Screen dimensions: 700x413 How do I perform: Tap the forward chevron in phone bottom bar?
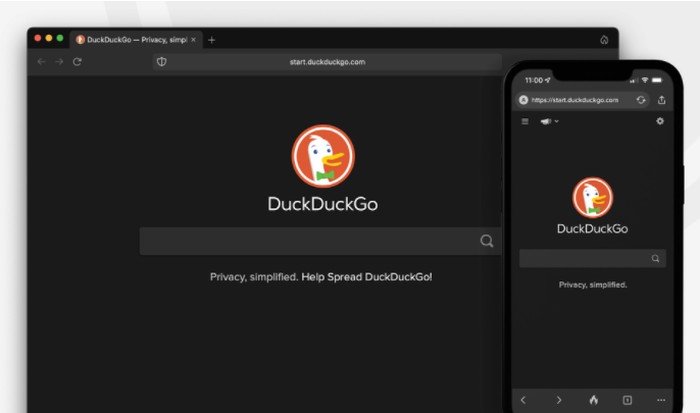tap(558, 400)
